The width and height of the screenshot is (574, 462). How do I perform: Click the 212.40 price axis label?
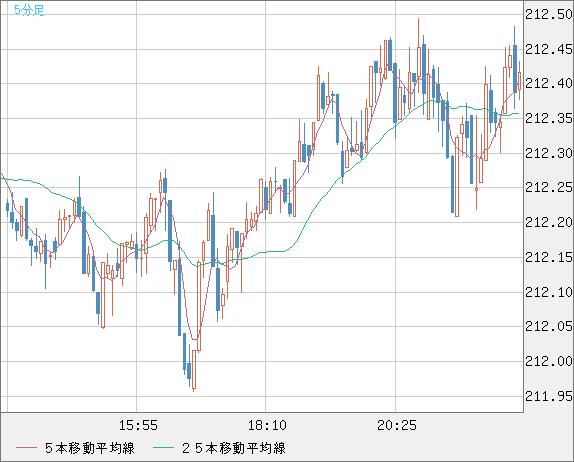click(x=549, y=83)
